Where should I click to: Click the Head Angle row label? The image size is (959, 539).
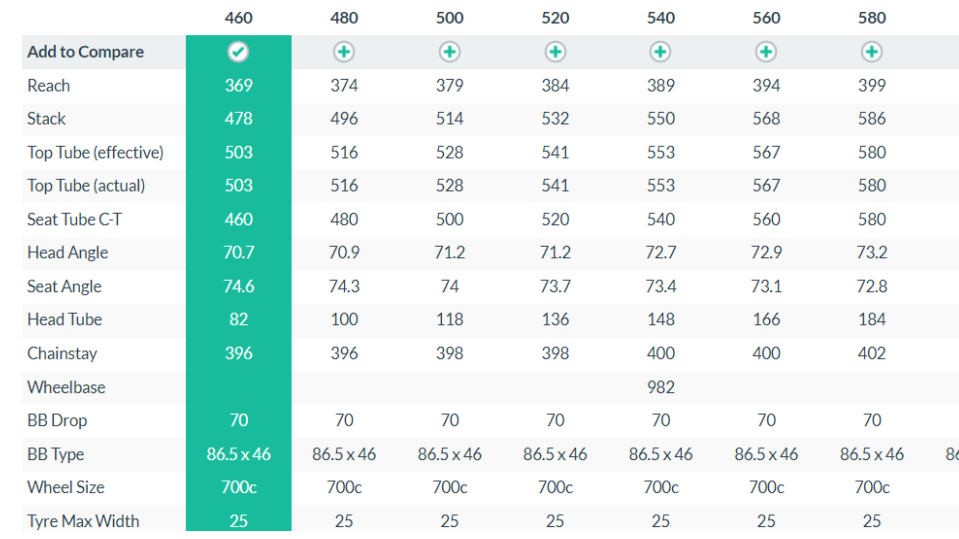coord(67,253)
